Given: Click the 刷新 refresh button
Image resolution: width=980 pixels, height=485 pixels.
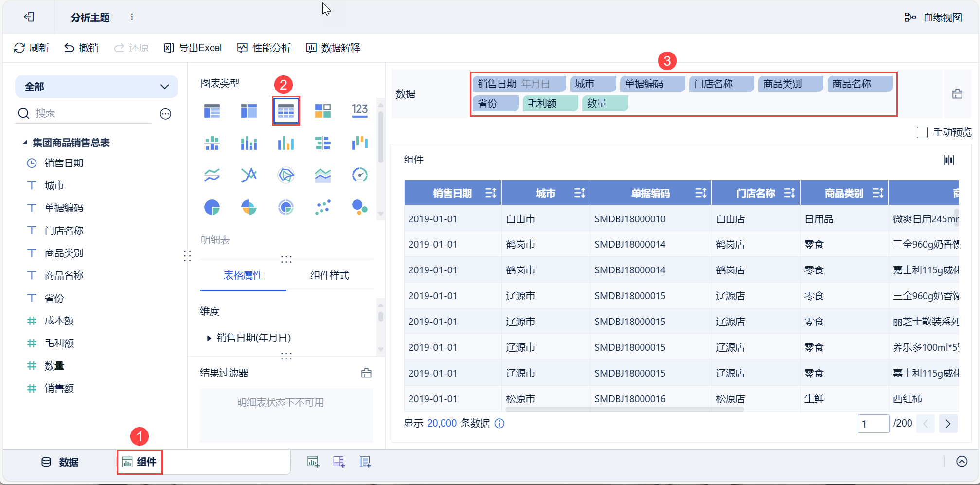Looking at the screenshot, I should pos(32,48).
